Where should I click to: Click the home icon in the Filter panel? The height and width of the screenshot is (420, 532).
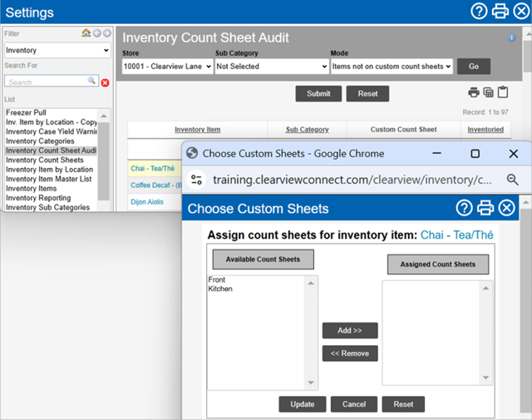tap(86, 33)
